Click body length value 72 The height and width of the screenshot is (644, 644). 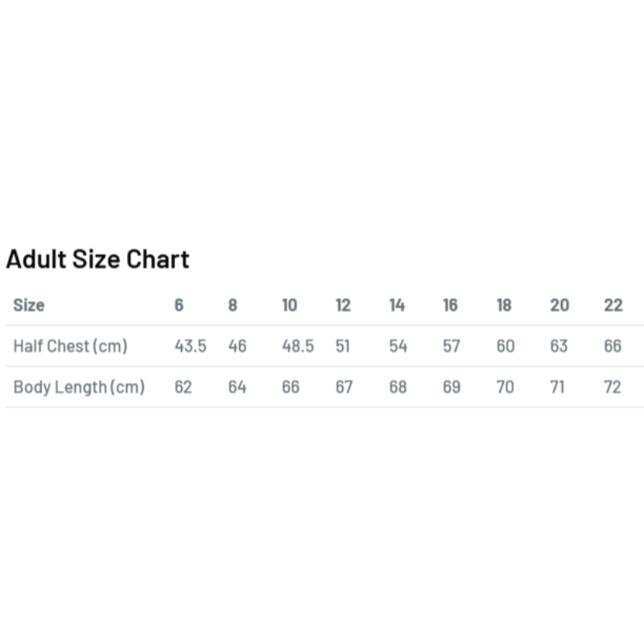613,387
